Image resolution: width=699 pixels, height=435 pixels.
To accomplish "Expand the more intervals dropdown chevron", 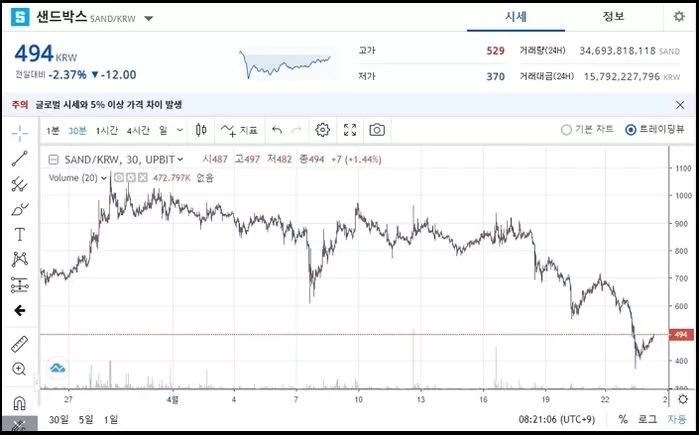I will click(180, 130).
